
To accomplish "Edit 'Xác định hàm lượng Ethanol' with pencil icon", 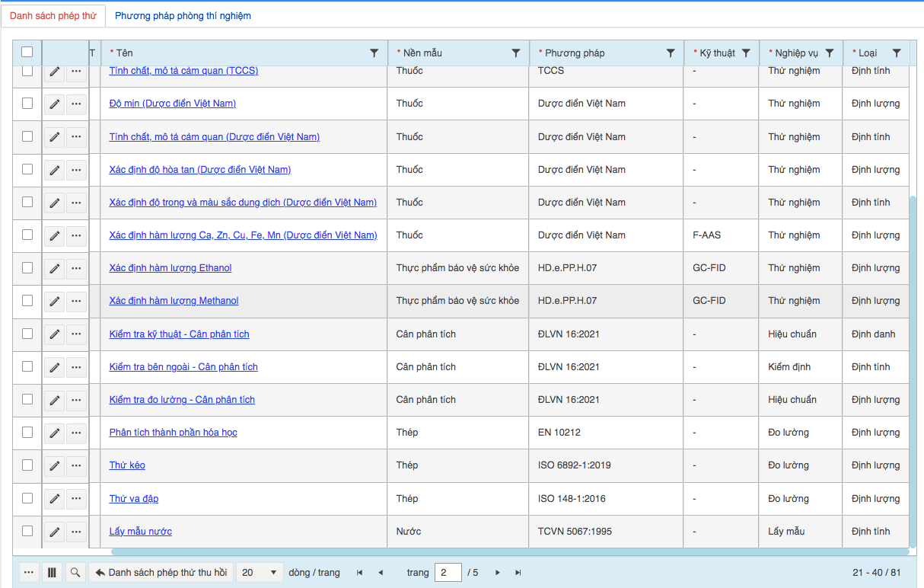I will click(54, 269).
